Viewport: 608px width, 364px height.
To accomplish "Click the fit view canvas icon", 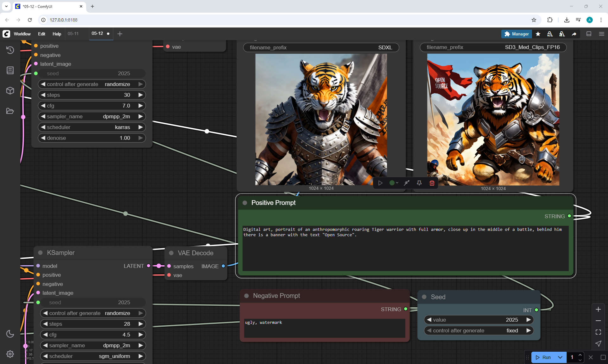I will [x=598, y=332].
